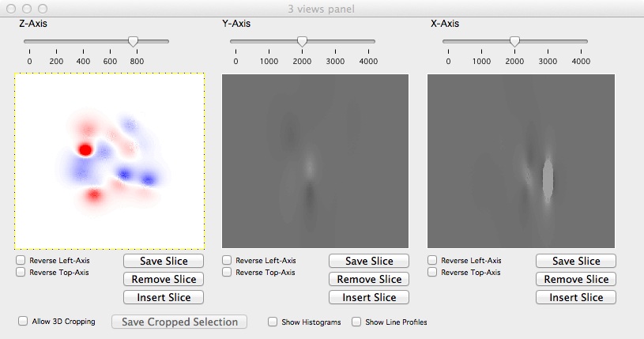Click the Save Cropped Selection button
644x339 pixels.
point(179,322)
